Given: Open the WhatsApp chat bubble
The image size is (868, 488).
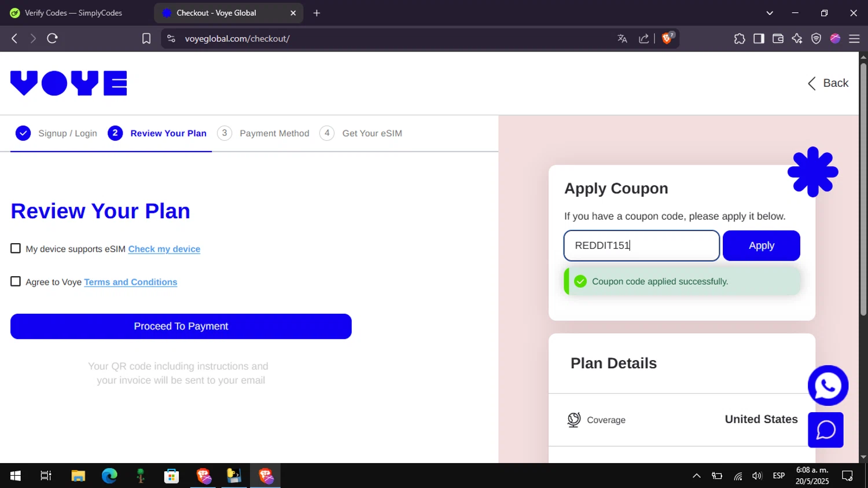Looking at the screenshot, I should pos(828,386).
